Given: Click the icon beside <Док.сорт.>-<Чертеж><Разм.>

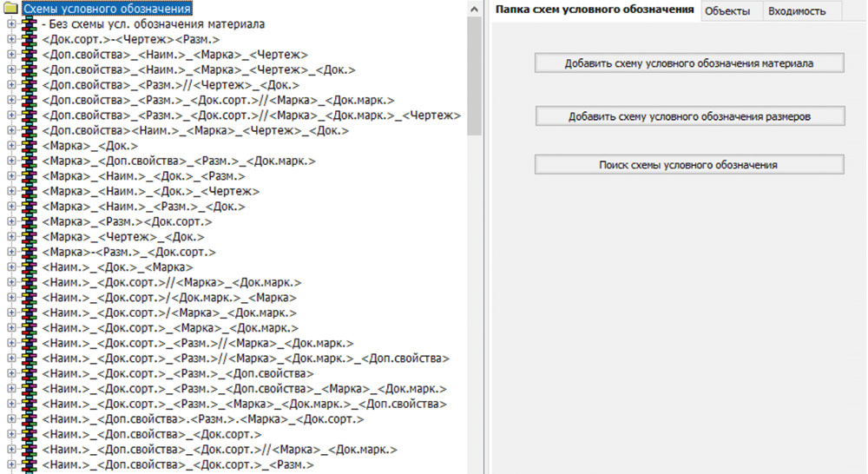Looking at the screenshot, I should [29, 40].
